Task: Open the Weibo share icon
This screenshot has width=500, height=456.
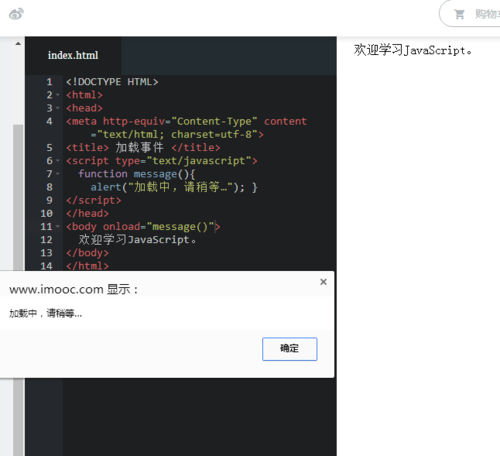Action: [16, 14]
